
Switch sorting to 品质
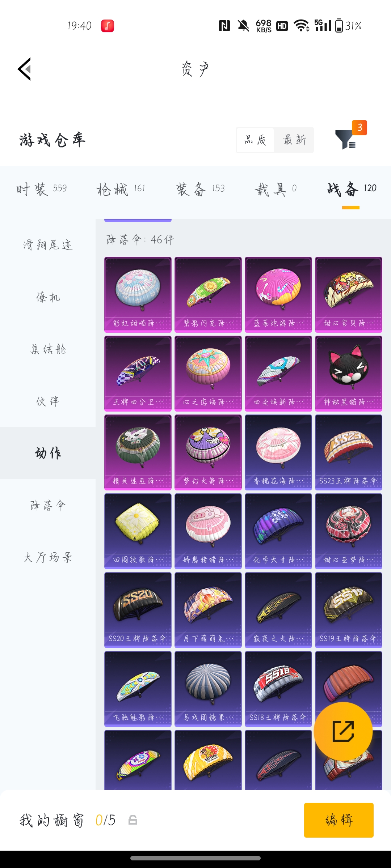click(x=255, y=140)
